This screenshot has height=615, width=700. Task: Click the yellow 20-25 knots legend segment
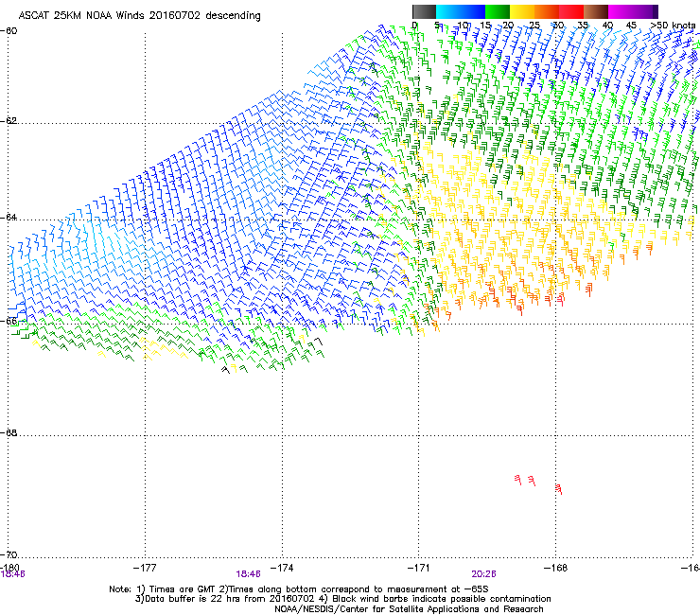pos(522,11)
